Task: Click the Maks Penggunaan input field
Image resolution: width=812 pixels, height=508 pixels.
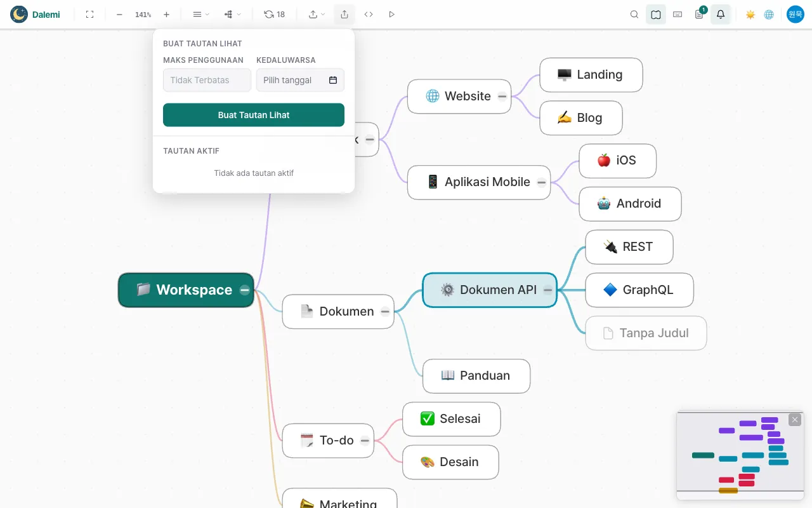Action: point(207,80)
